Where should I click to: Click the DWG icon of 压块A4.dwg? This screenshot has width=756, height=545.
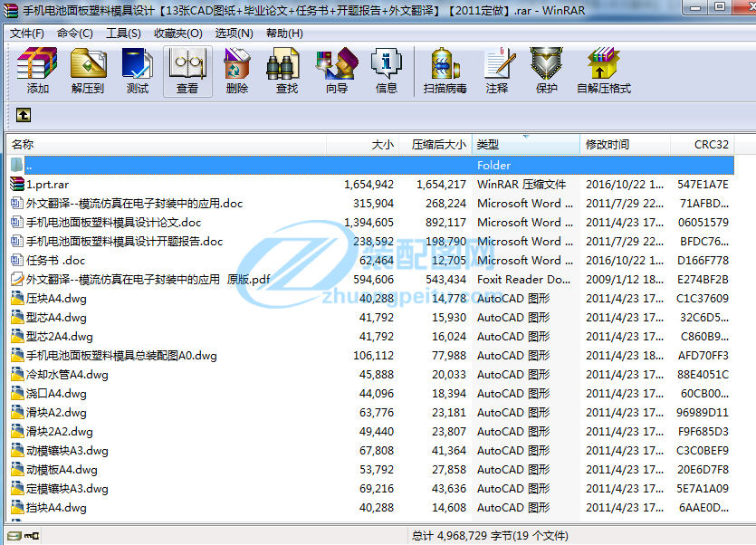point(17,299)
